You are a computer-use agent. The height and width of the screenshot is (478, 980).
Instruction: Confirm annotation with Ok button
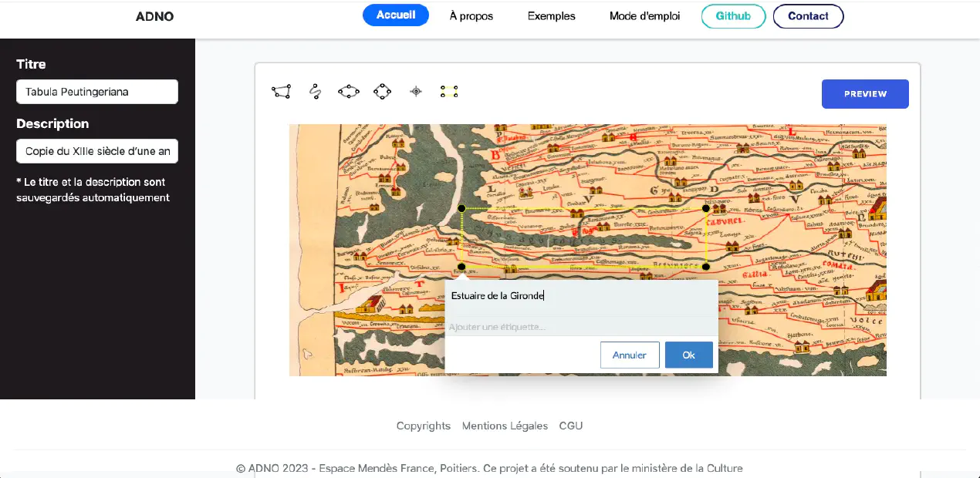click(689, 355)
